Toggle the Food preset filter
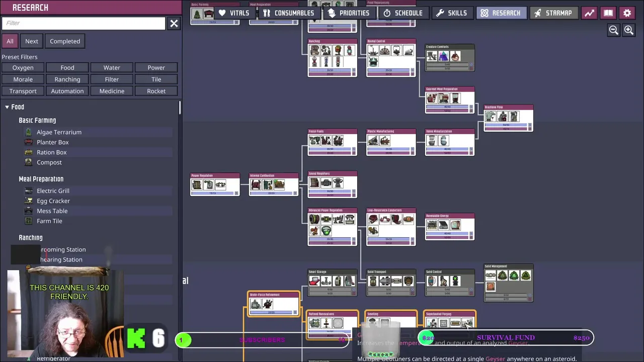Viewport: 644px width, 362px height. [67, 67]
